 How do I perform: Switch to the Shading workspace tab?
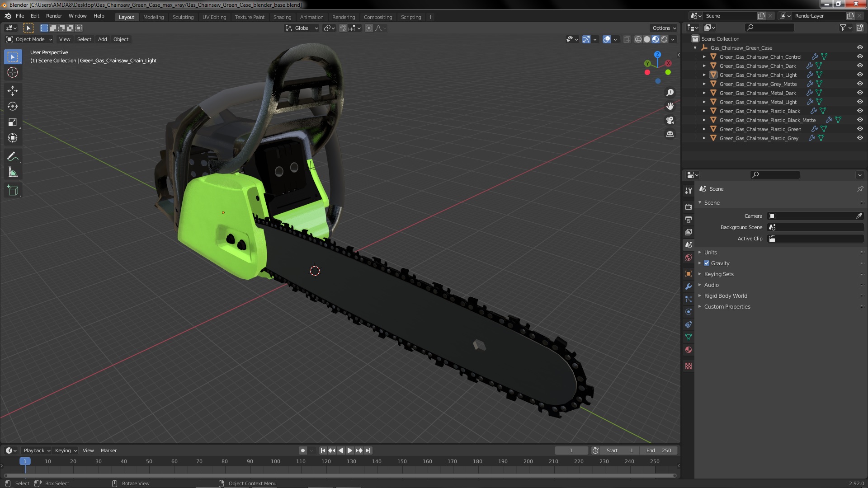tap(282, 17)
